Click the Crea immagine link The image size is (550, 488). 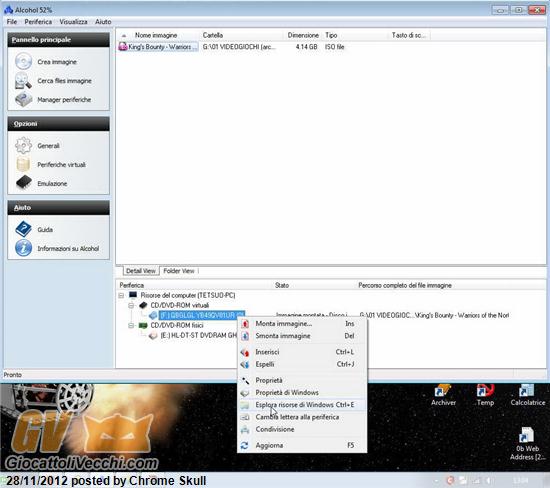click(57, 62)
